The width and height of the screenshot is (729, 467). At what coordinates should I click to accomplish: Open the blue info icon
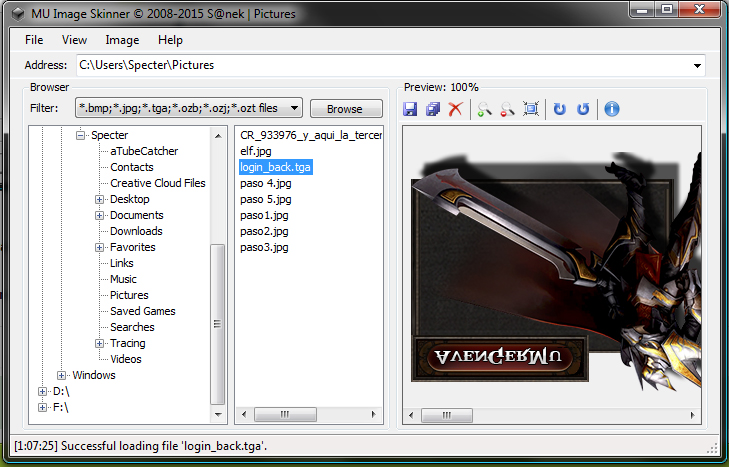point(611,109)
